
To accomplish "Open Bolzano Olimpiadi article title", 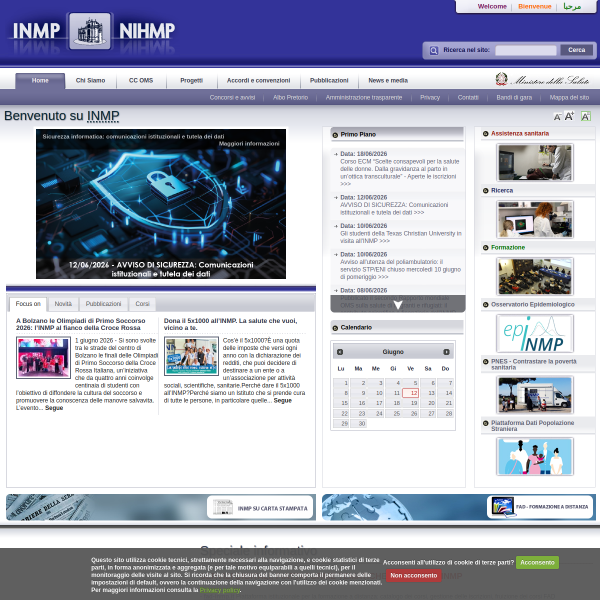I will tap(80, 324).
